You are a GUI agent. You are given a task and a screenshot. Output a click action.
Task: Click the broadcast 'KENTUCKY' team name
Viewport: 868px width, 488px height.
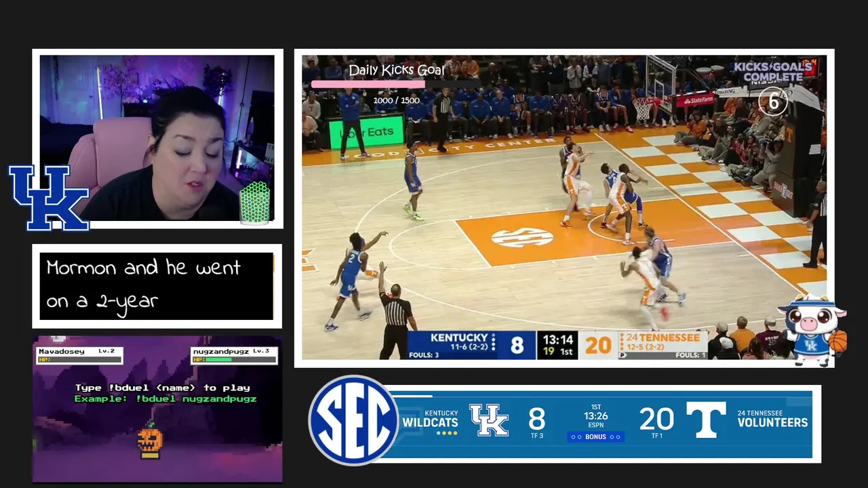pyautogui.click(x=459, y=338)
